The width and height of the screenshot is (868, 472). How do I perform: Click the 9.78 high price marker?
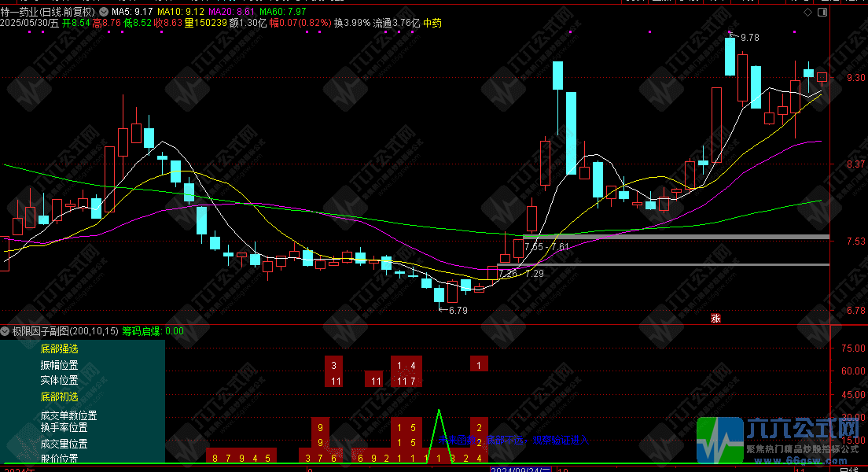(x=748, y=37)
